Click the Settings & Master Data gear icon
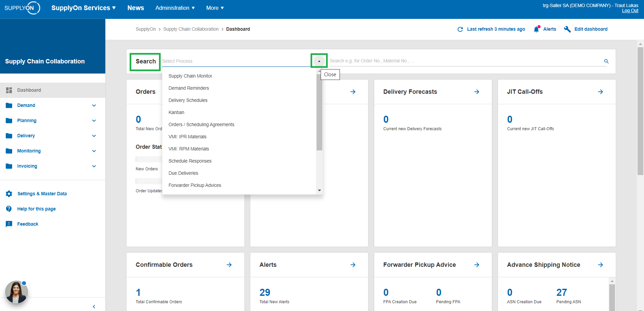 click(9, 194)
